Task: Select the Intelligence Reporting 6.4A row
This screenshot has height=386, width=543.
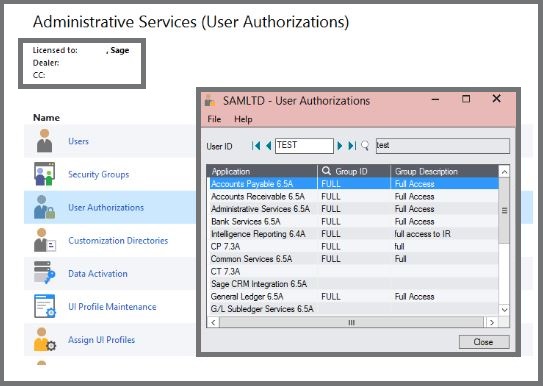Action: pos(353,234)
